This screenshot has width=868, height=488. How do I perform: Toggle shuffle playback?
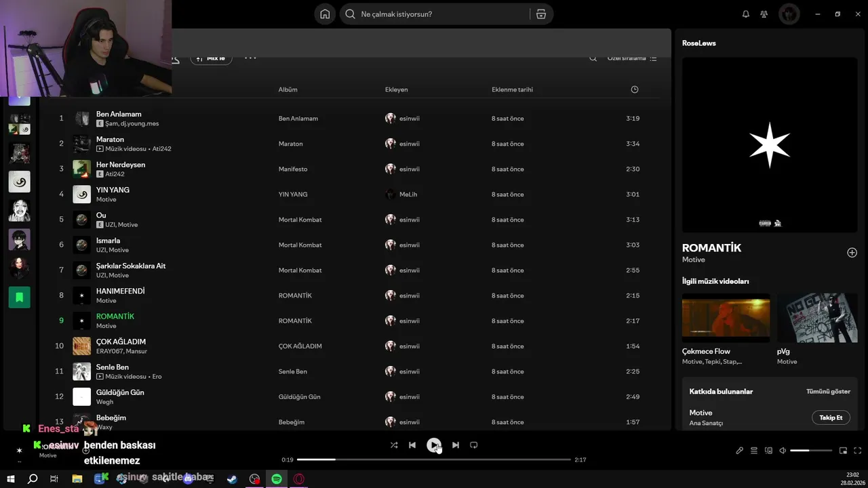pos(394,445)
